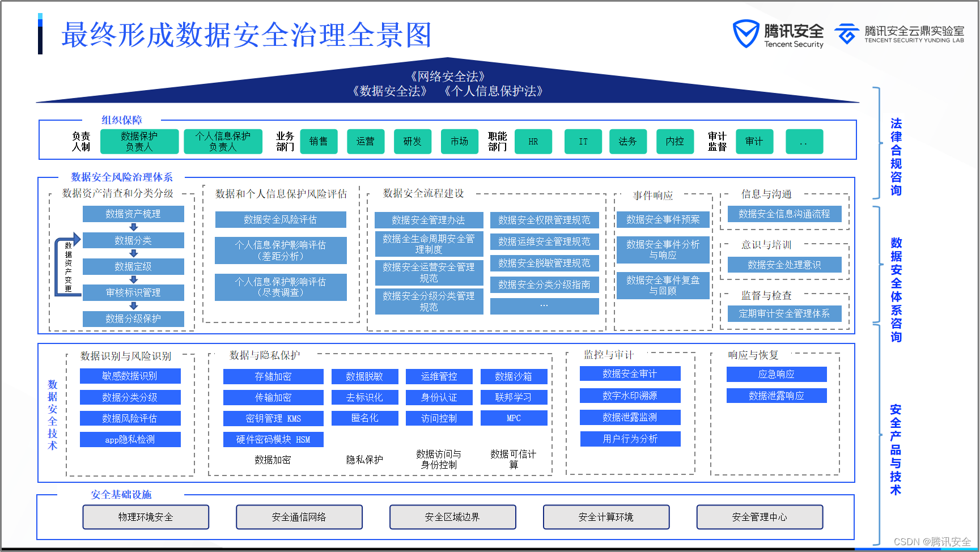Click the 市场 department box
The width and height of the screenshot is (980, 552).
[460, 142]
